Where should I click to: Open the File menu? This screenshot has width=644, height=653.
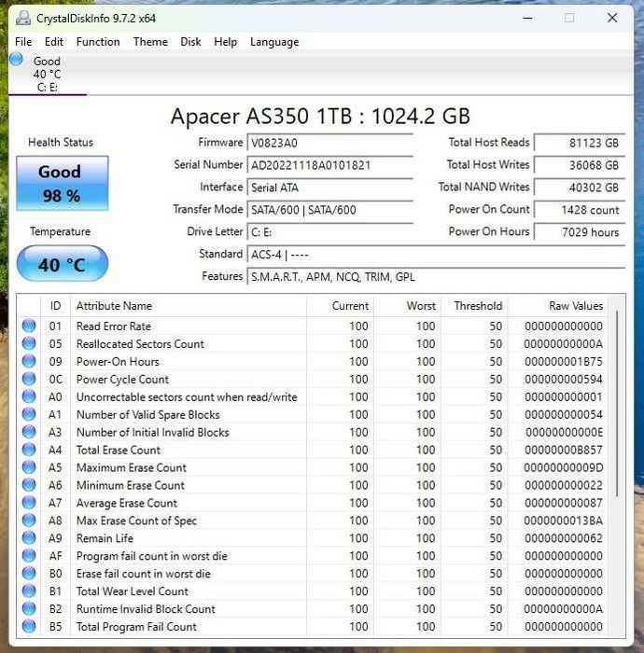point(23,42)
